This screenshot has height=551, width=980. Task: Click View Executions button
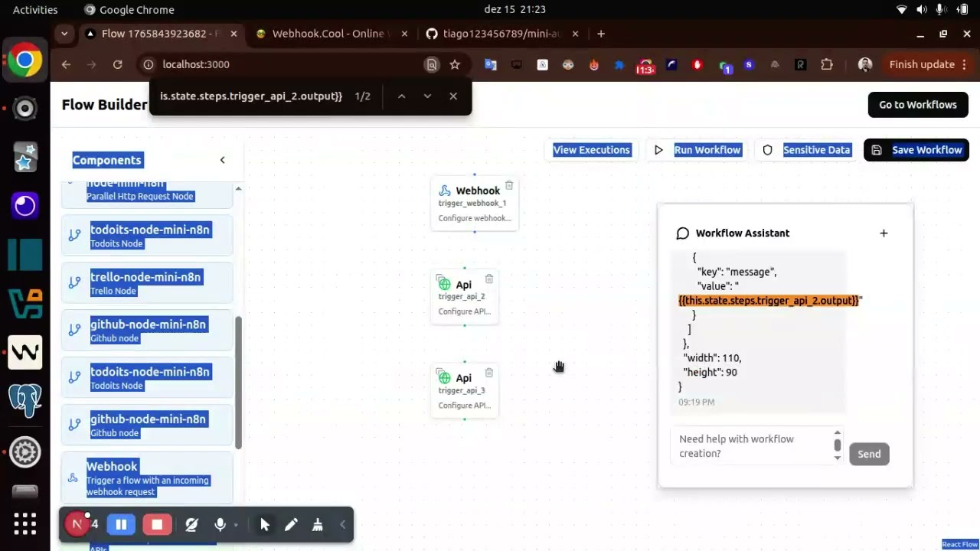click(x=592, y=150)
